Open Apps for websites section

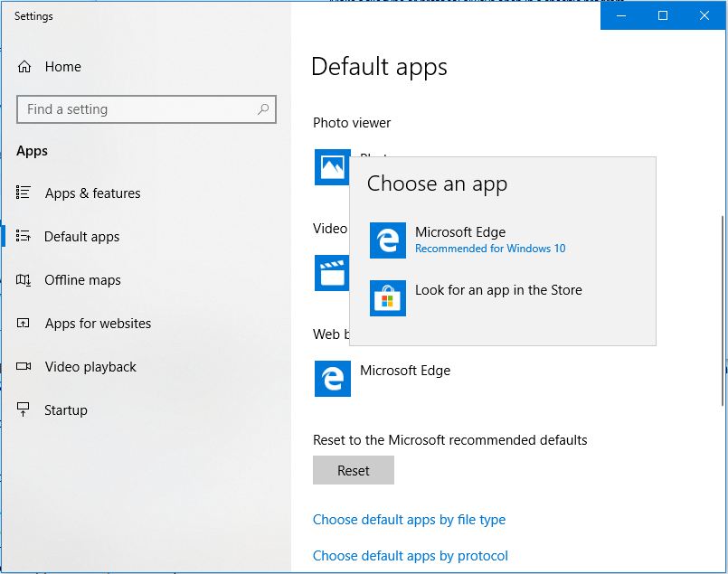[98, 324]
